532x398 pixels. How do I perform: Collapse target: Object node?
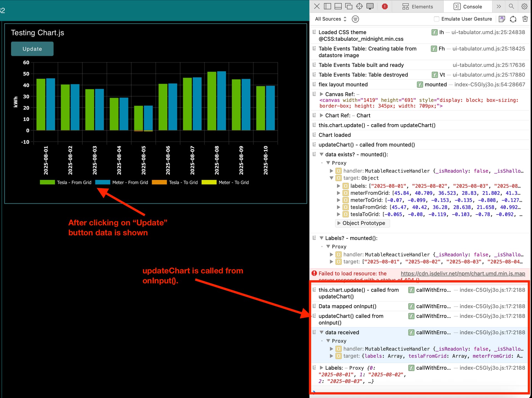(x=331, y=178)
